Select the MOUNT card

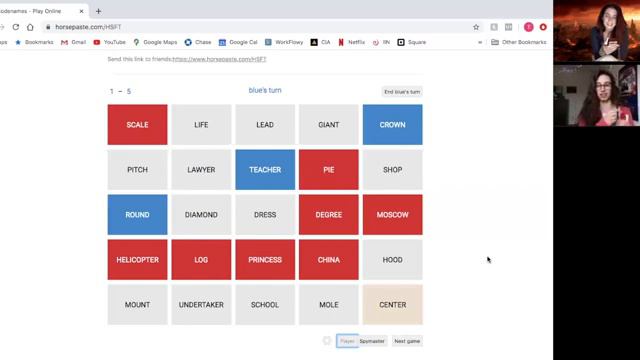pos(138,304)
